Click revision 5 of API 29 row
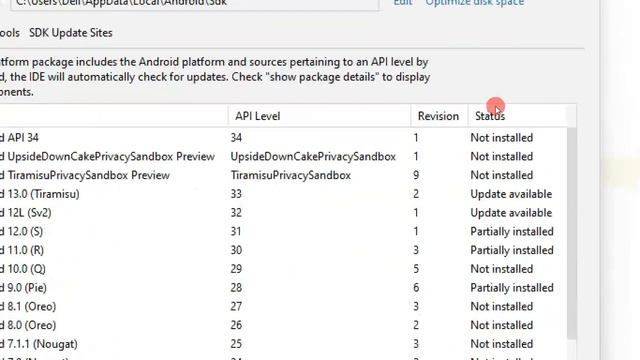 416,269
